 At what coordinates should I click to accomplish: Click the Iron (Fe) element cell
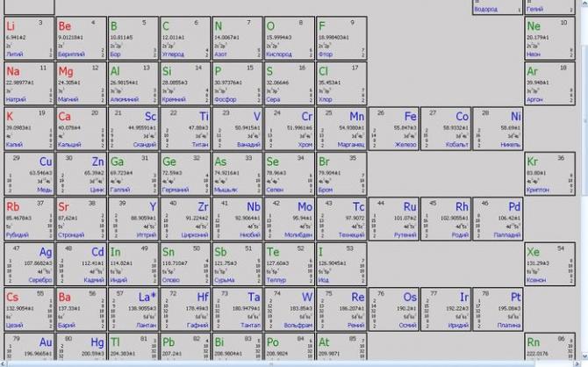(x=392, y=128)
